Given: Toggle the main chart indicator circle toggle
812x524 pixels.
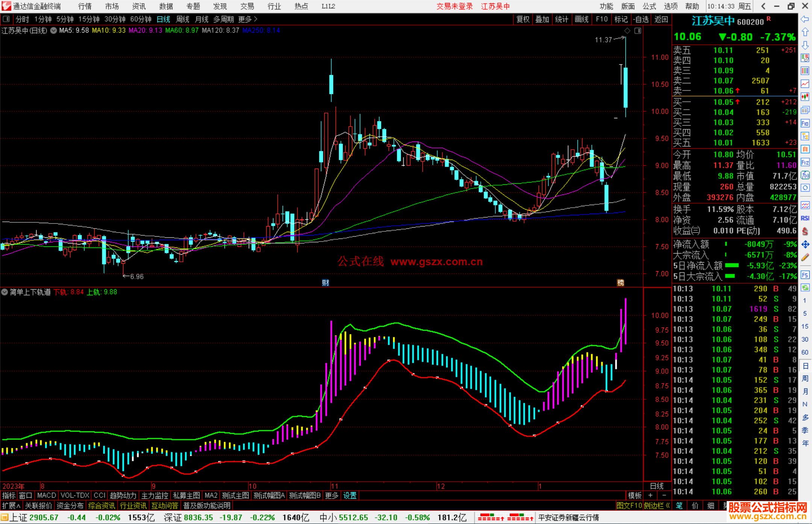Looking at the screenshot, I should 54,30.
